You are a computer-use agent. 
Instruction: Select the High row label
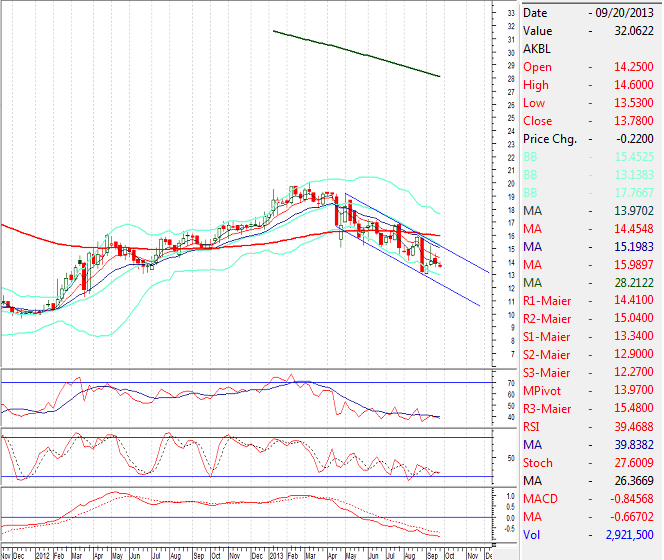(537, 85)
